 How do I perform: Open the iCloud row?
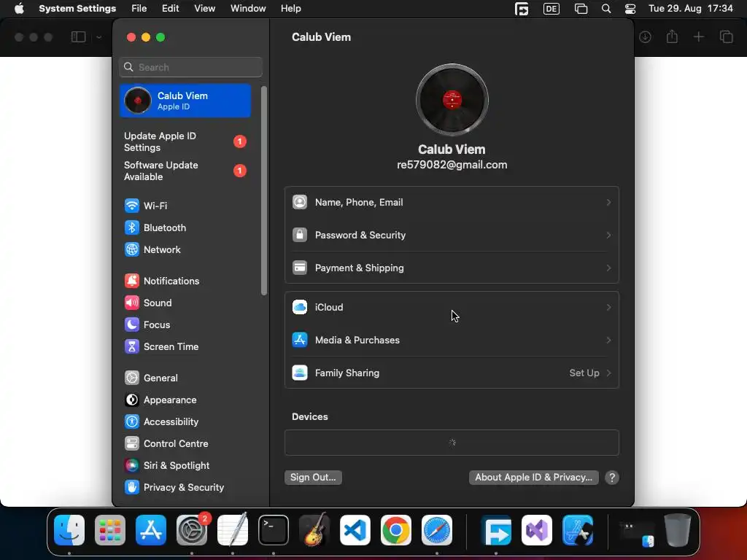click(x=452, y=308)
